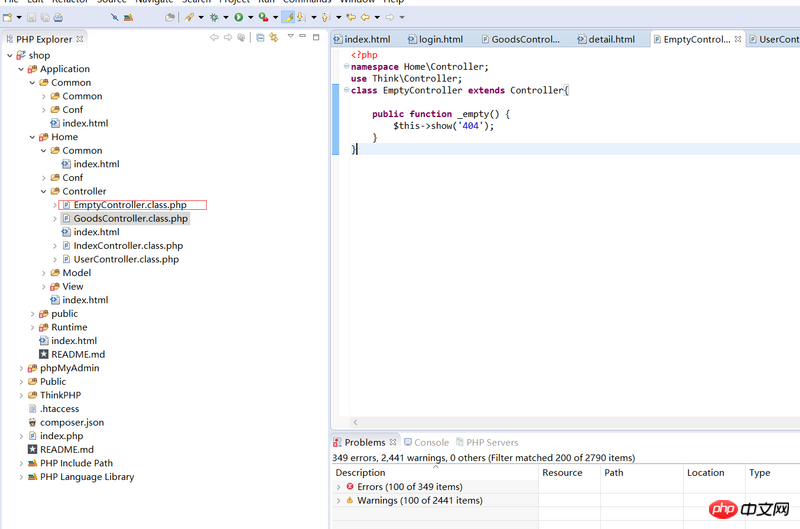This screenshot has width=800, height=529.
Task: Click the PHP Explorer back arrow icon
Action: coord(214,38)
